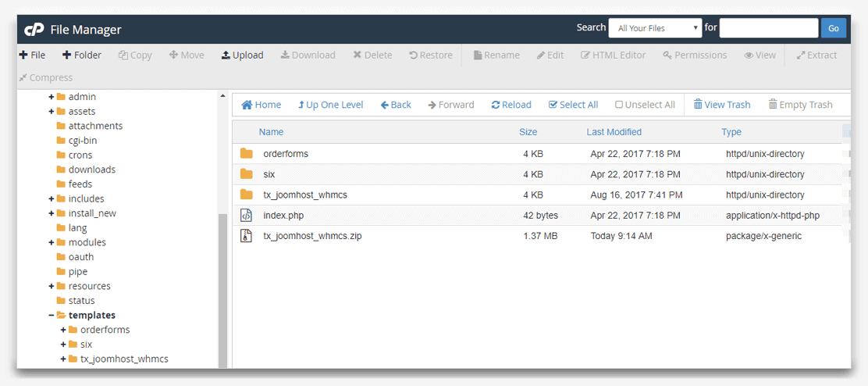The image size is (868, 386).
Task: Expand the modules folder in tree
Action: coord(52,243)
